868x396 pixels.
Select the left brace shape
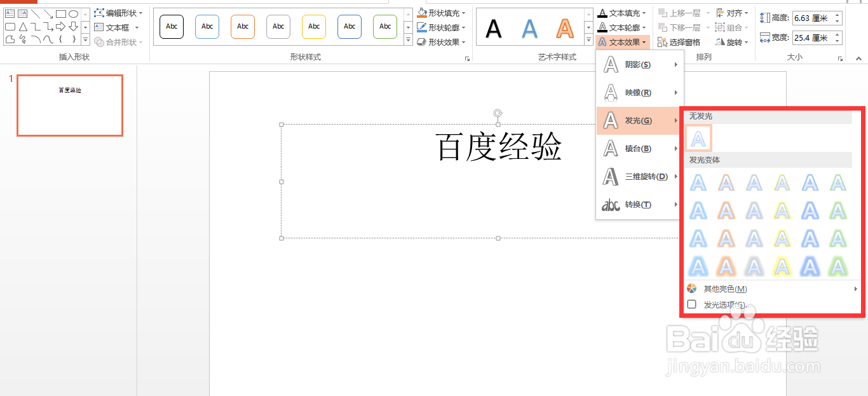coord(61,39)
